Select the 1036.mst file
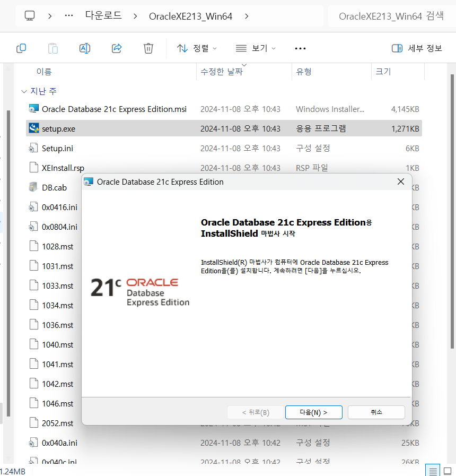 (57, 325)
